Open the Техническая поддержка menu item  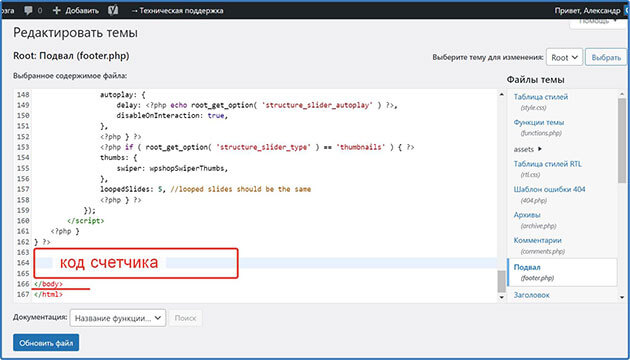point(178,11)
